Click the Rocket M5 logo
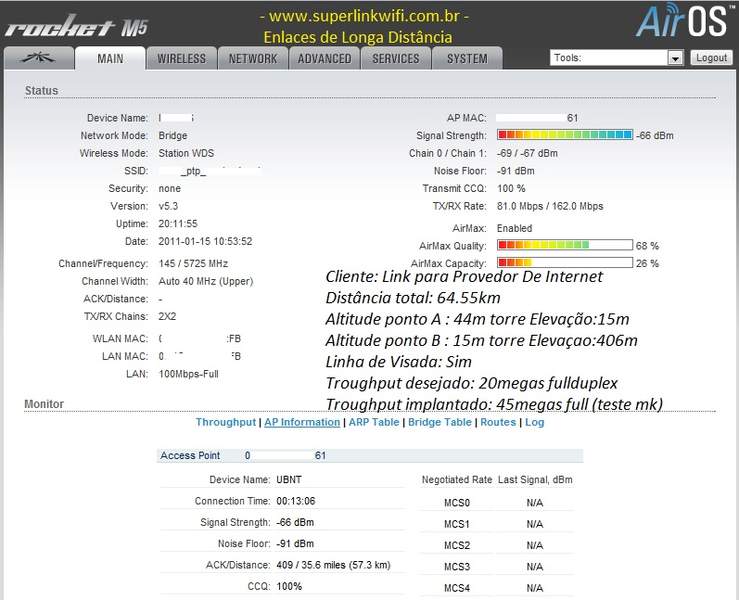The image size is (739, 600). tap(76, 26)
